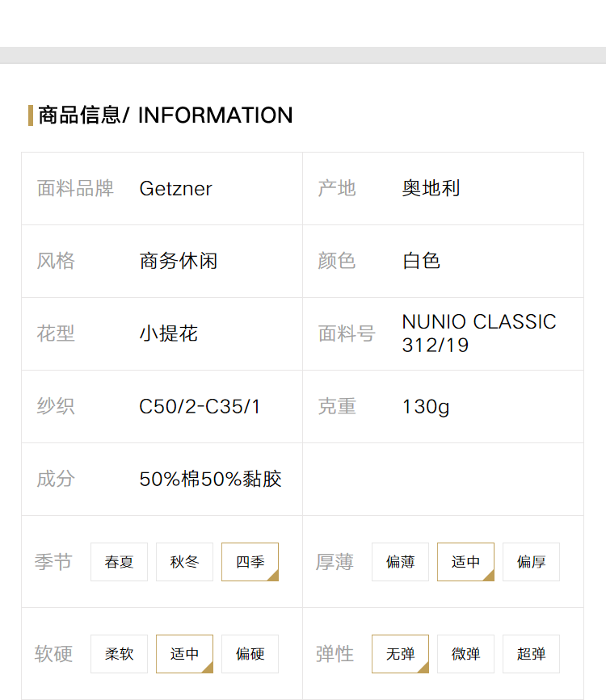Select 偏硬 softness option
The height and width of the screenshot is (700, 606).
250,653
